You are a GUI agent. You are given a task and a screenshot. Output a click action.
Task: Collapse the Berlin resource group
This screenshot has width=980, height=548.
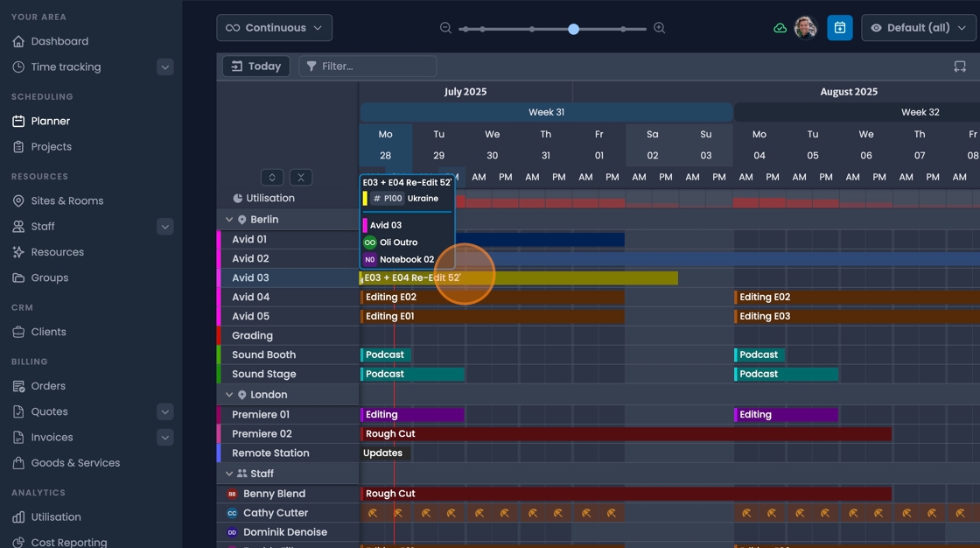coord(228,219)
